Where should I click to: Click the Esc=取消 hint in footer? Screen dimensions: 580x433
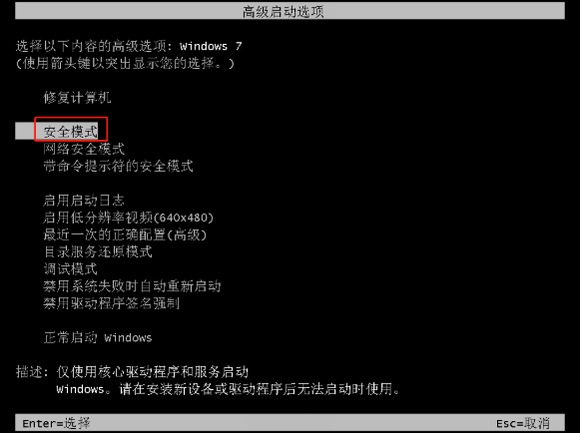523,423
